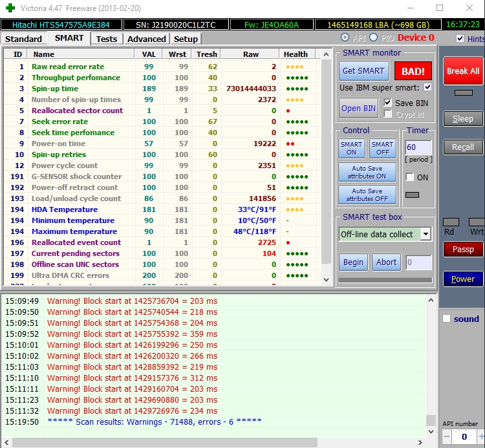Select the Load/unload cycle count row
Screen dimensions: 485x448
[161, 198]
